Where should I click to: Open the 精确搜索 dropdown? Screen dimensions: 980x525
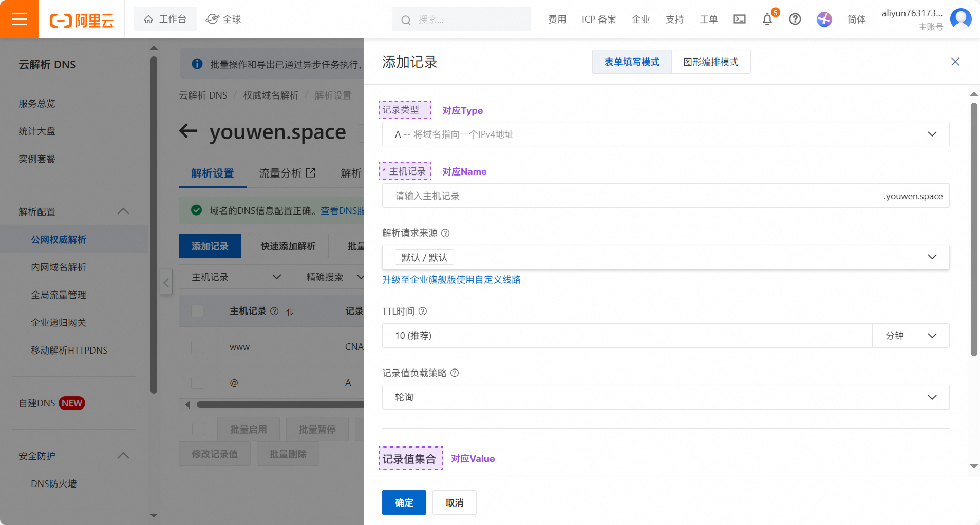pos(329,277)
